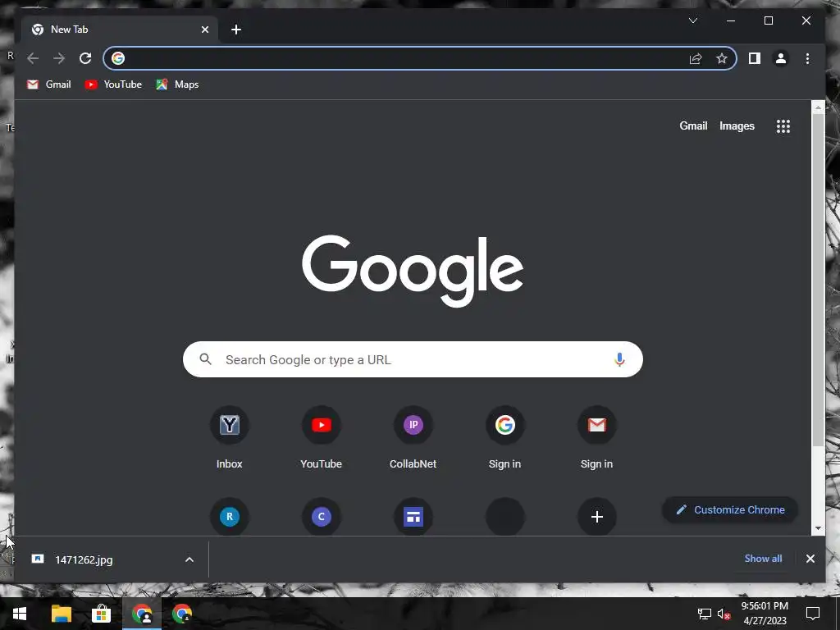Click Show all downloads
Screen dimensions: 840x630
tap(763, 558)
